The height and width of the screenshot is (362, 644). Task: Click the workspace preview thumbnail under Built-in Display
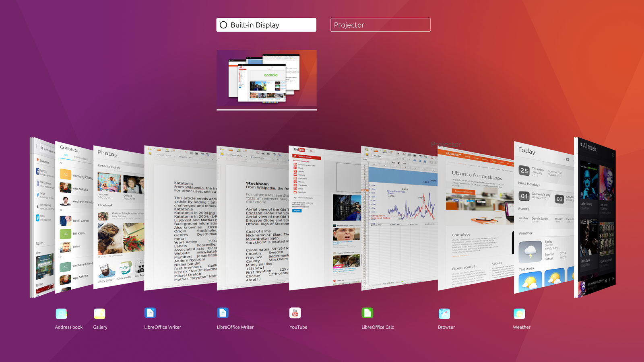(266, 78)
